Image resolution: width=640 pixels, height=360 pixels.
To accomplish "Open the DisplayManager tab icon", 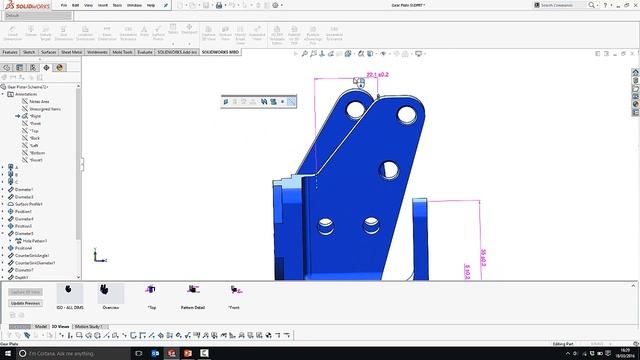I will click(x=60, y=68).
